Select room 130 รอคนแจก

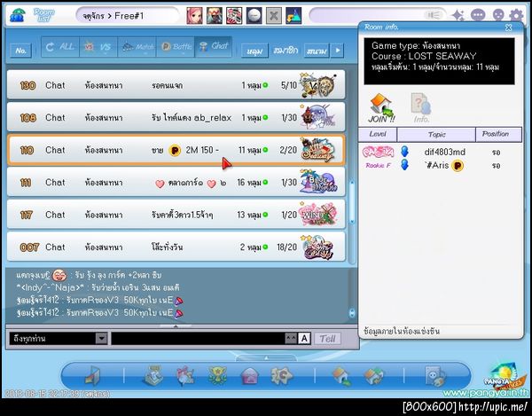coord(176,85)
